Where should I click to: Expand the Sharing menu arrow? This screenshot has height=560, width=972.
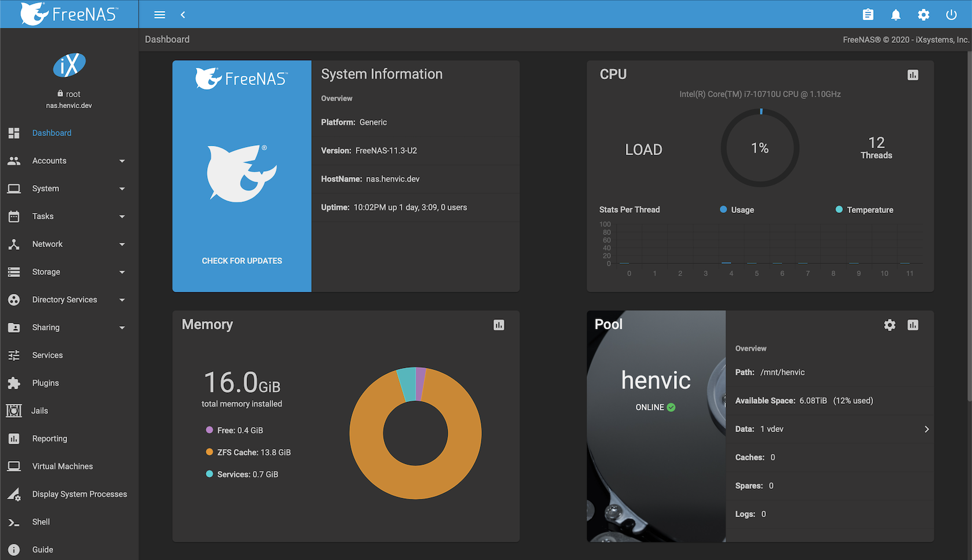[x=122, y=327]
